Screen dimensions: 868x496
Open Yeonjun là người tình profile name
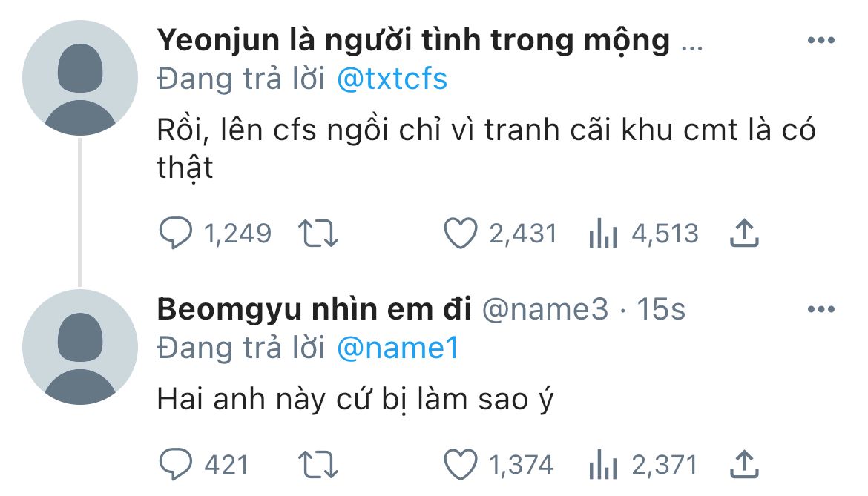coord(413,42)
